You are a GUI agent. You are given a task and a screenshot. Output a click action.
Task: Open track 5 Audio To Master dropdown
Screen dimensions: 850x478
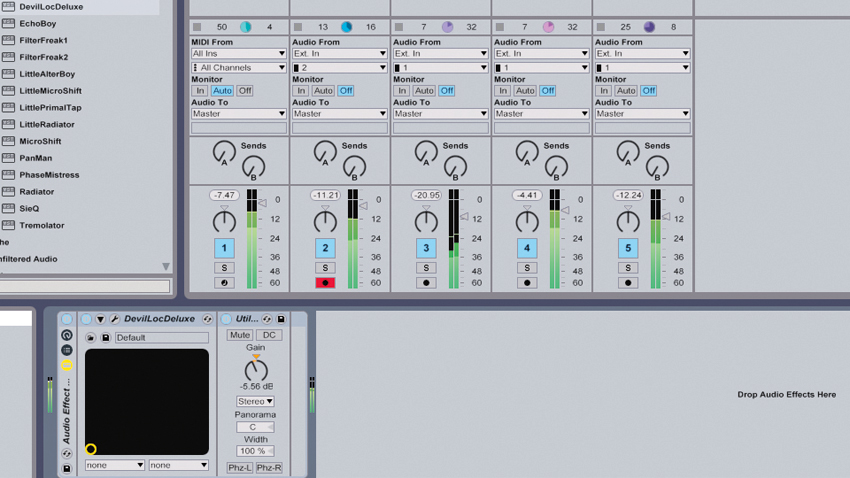coord(642,114)
